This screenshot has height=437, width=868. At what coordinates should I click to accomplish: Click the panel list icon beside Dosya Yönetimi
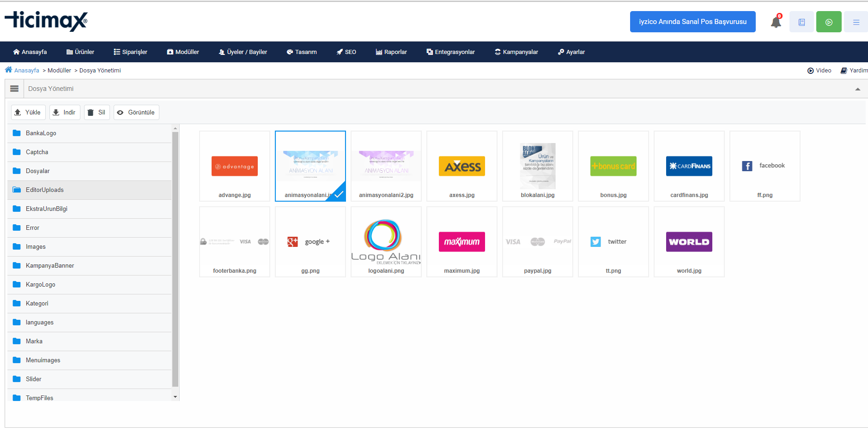tap(14, 89)
